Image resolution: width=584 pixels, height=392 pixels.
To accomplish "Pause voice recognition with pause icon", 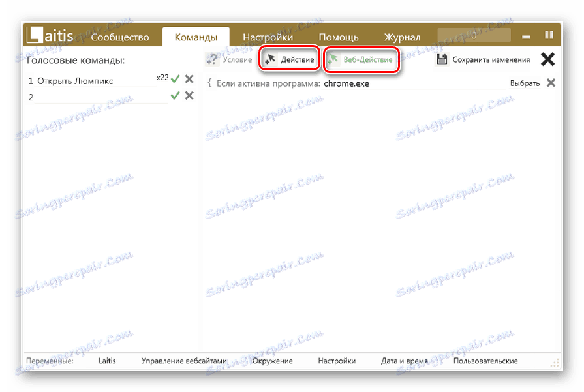I will click(x=549, y=35).
